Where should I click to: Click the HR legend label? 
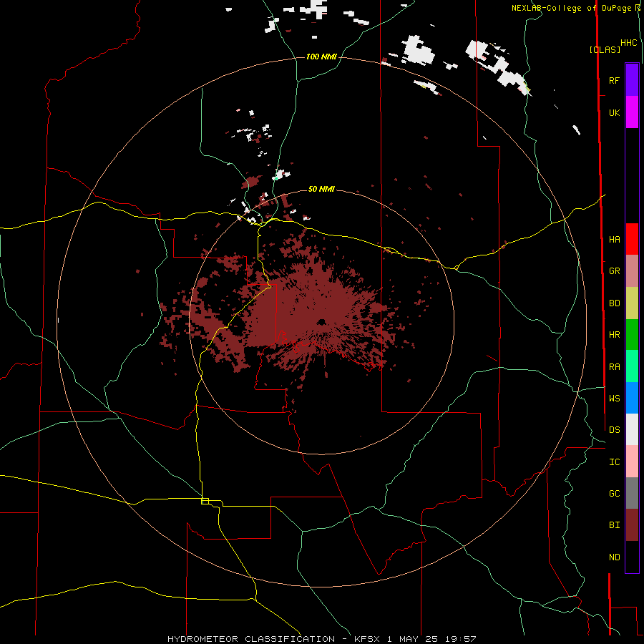(x=614, y=335)
